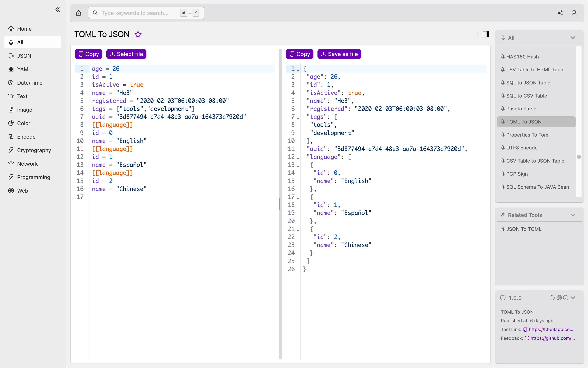Screen dimensions: 588x368
Task: Click the wrench icon beside Related Tools
Action: [x=503, y=215]
